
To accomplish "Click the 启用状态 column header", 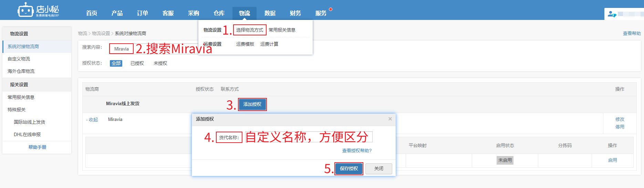I will click(505, 145).
